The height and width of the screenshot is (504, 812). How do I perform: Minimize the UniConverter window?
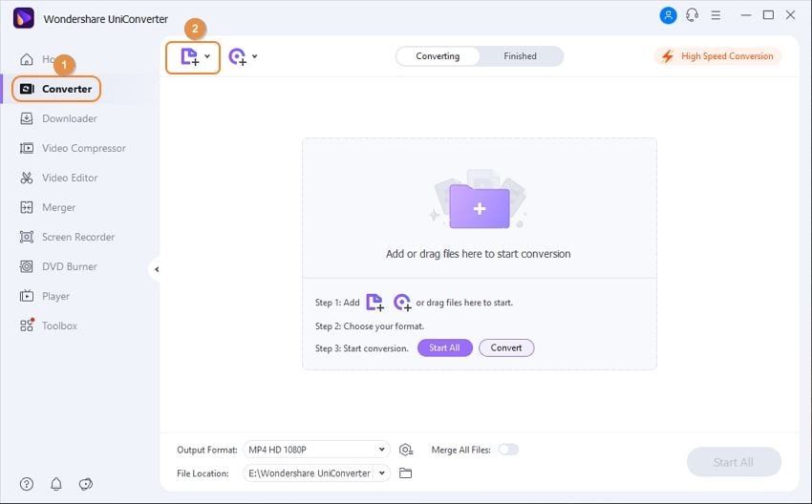[x=746, y=15]
